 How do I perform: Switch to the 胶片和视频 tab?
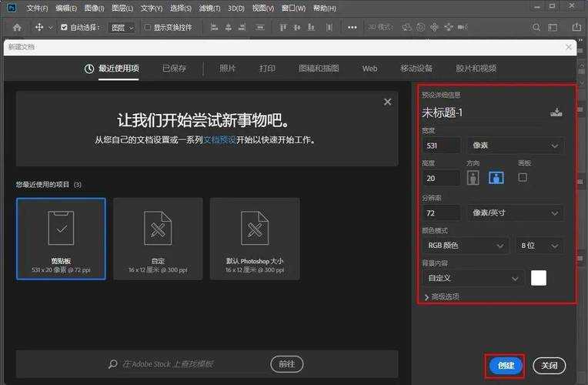coord(476,69)
